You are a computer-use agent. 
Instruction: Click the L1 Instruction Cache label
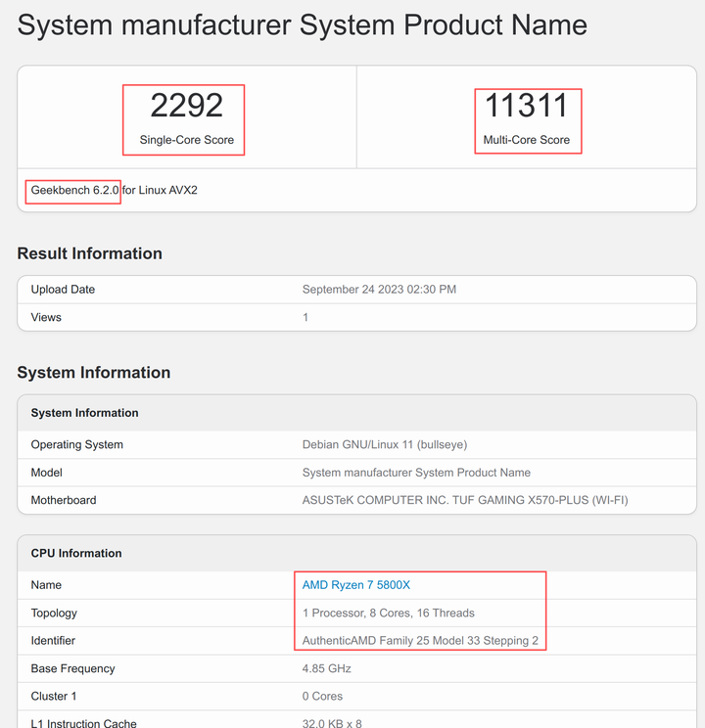[x=83, y=723]
